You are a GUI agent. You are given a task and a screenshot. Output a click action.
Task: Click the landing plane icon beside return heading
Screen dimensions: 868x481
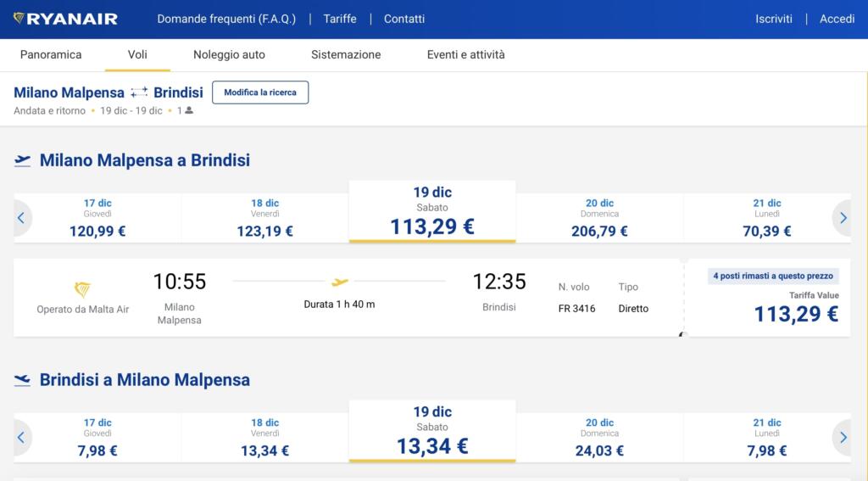pyautogui.click(x=23, y=380)
